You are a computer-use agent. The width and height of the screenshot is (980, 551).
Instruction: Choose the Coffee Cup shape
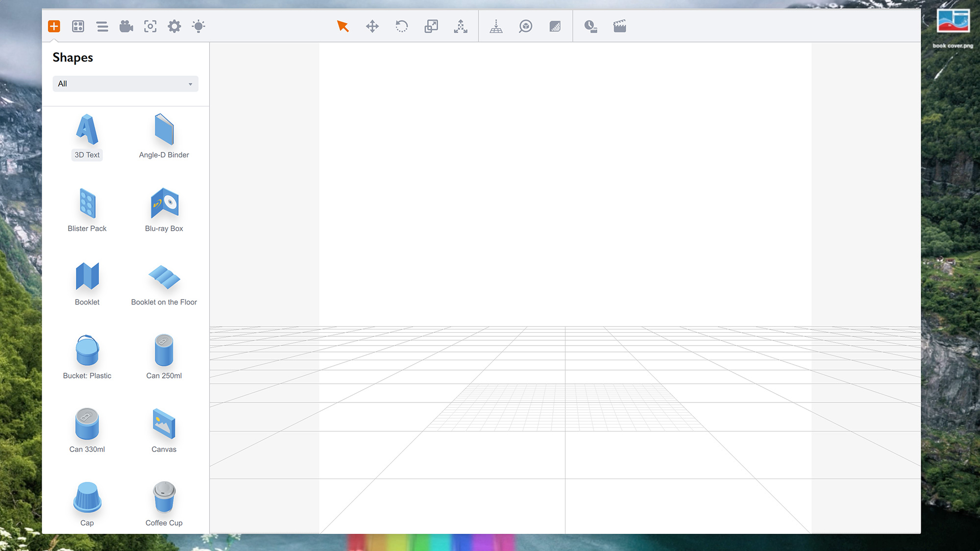(x=164, y=504)
